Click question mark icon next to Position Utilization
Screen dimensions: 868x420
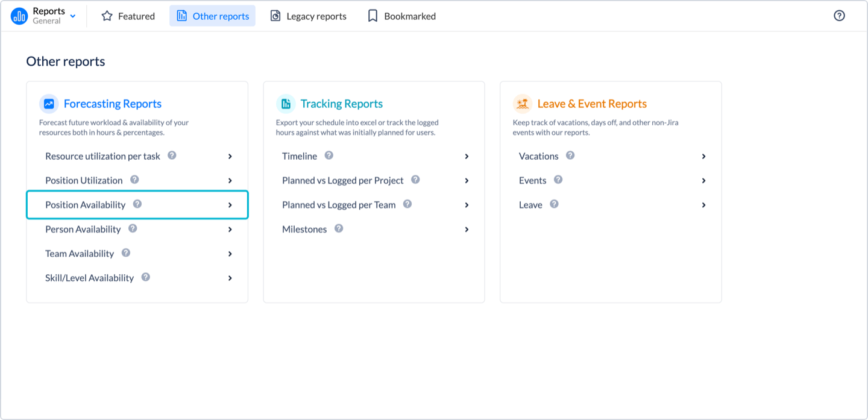pyautogui.click(x=134, y=180)
